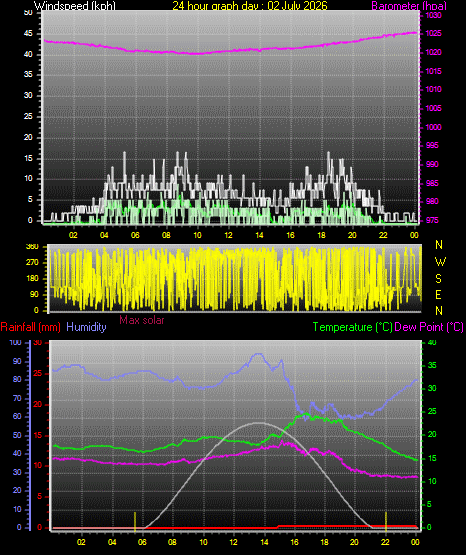Click the 'Barometer (hpa)' axis title

409,6
